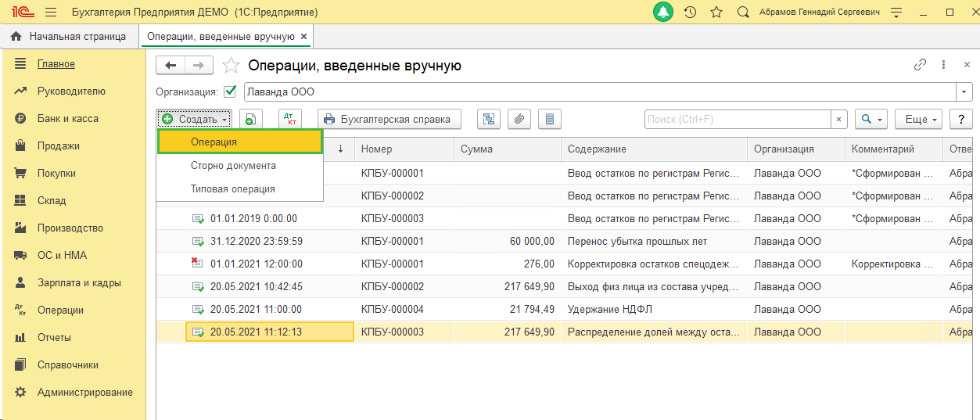This screenshot has width=980, height=420.
Task: Open the attached files paperclip icon
Action: click(519, 119)
